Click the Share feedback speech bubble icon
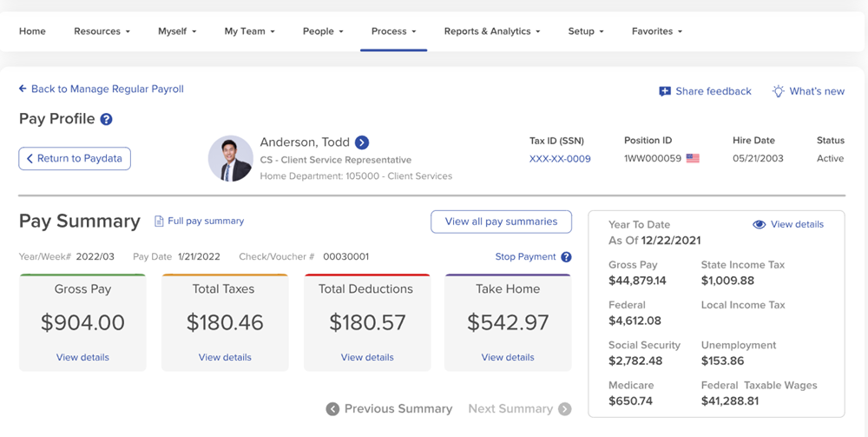This screenshot has height=437, width=868. click(x=665, y=91)
